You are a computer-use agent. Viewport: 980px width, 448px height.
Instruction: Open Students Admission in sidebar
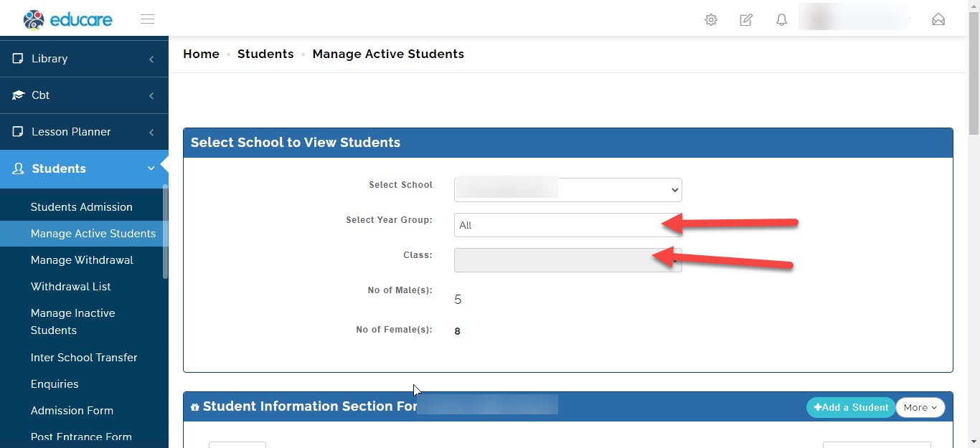tap(82, 207)
